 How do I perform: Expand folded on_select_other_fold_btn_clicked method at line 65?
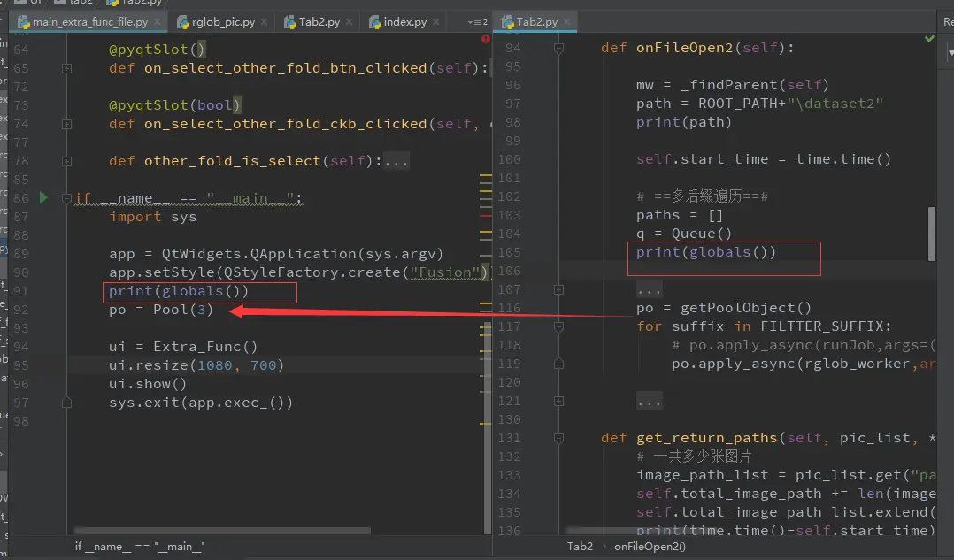(67, 68)
